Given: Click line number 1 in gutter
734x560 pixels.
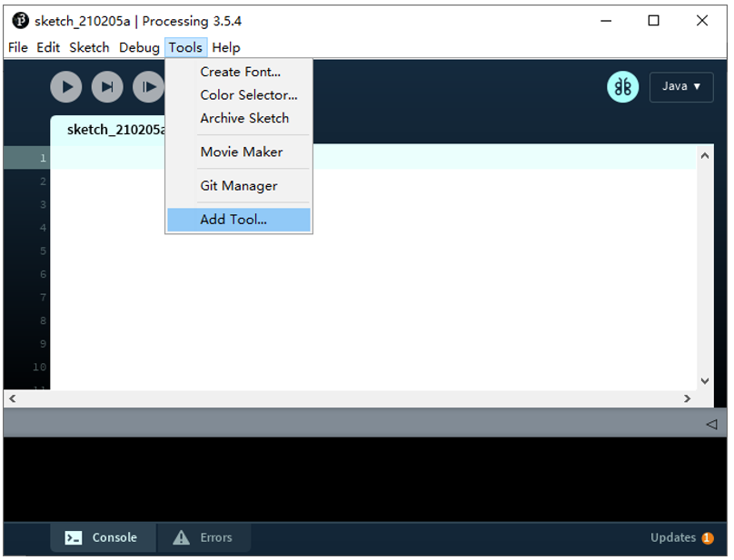Looking at the screenshot, I should (43, 158).
